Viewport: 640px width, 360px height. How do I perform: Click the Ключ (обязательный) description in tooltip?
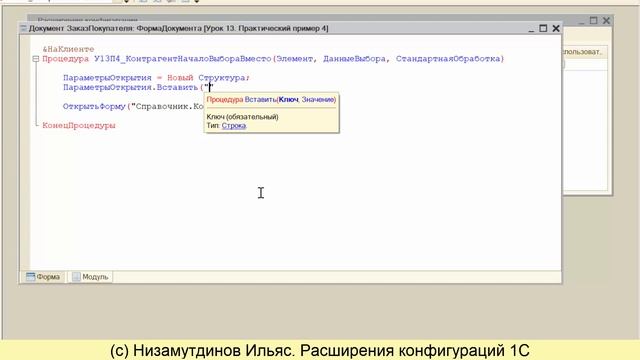tap(242, 117)
